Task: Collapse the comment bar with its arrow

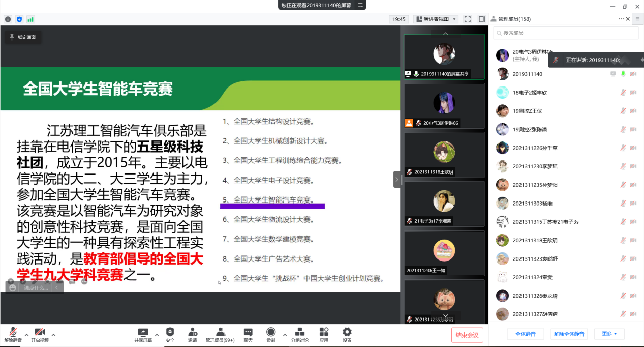Action: 57,287
